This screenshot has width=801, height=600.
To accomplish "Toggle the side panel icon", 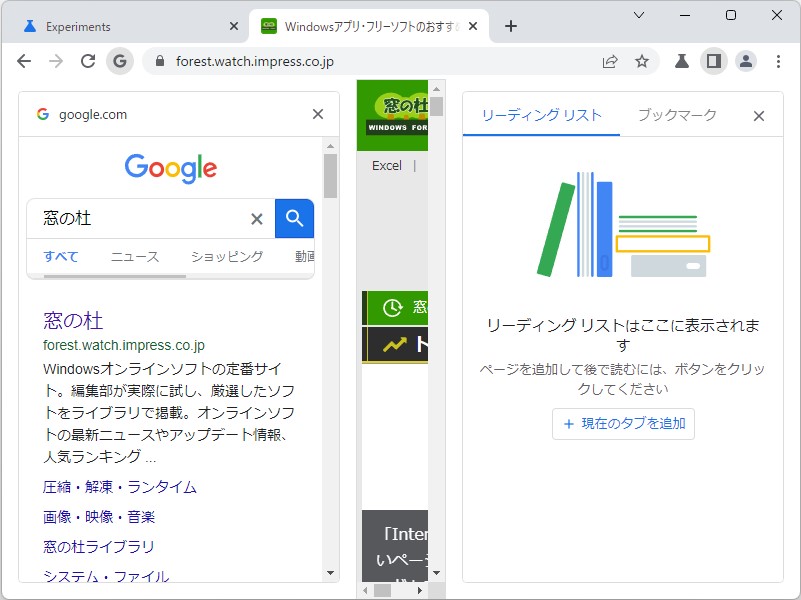I will click(712, 60).
